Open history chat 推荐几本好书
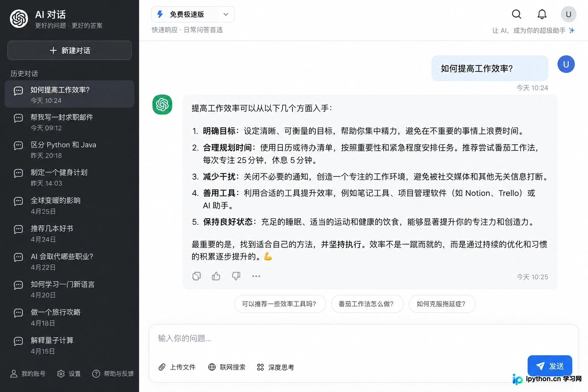This screenshot has height=392, width=588. pos(70,234)
